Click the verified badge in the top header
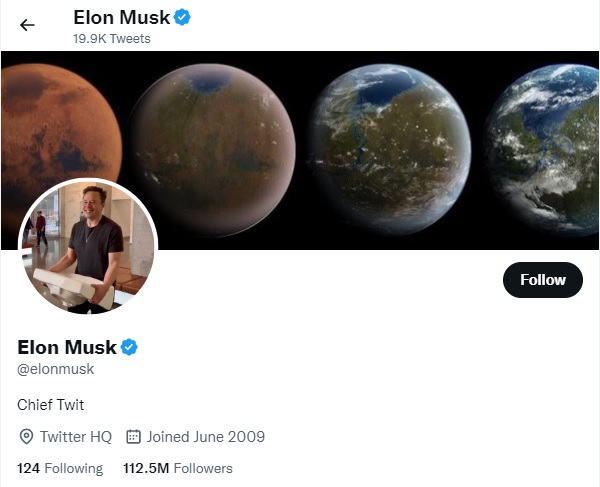The width and height of the screenshot is (600, 487). coord(184,17)
